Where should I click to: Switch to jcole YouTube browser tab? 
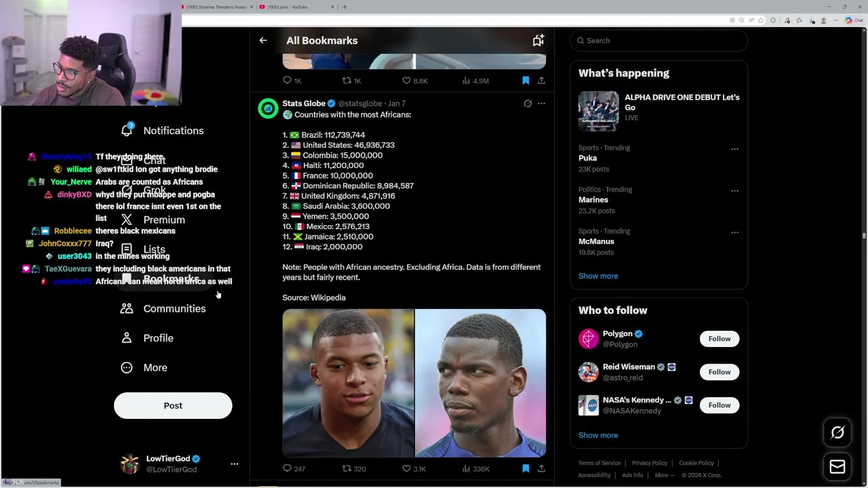point(297,7)
